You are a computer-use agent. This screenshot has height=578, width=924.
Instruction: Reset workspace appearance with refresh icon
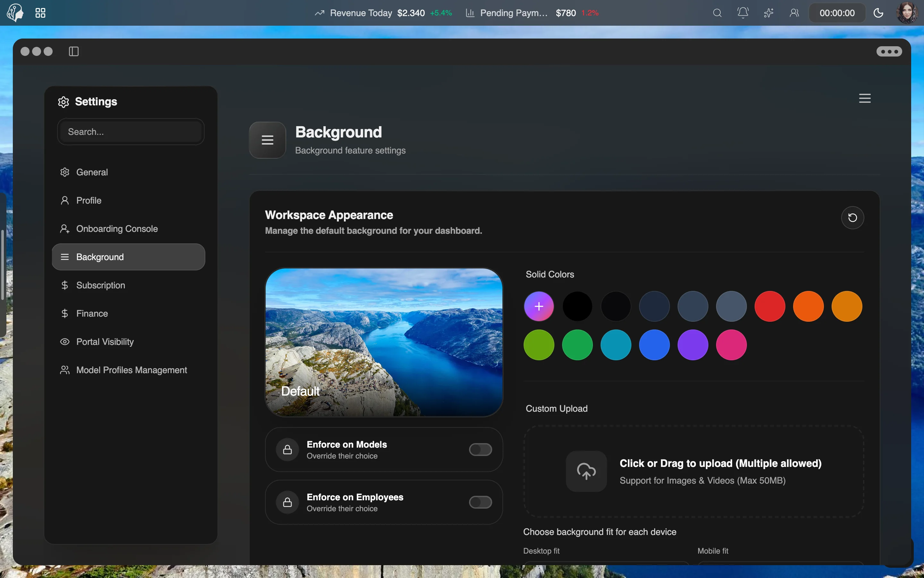852,217
